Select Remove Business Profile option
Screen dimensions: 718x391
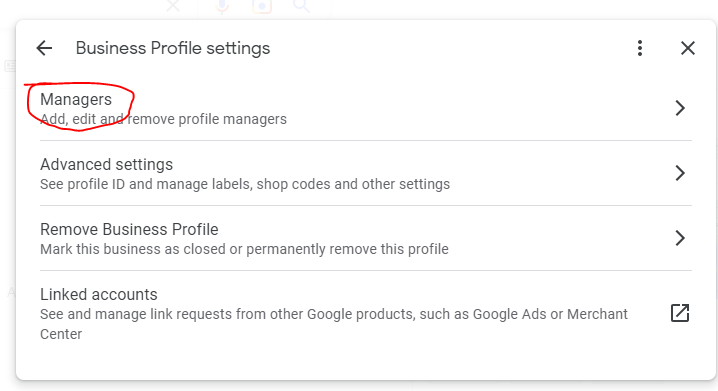[x=365, y=239]
